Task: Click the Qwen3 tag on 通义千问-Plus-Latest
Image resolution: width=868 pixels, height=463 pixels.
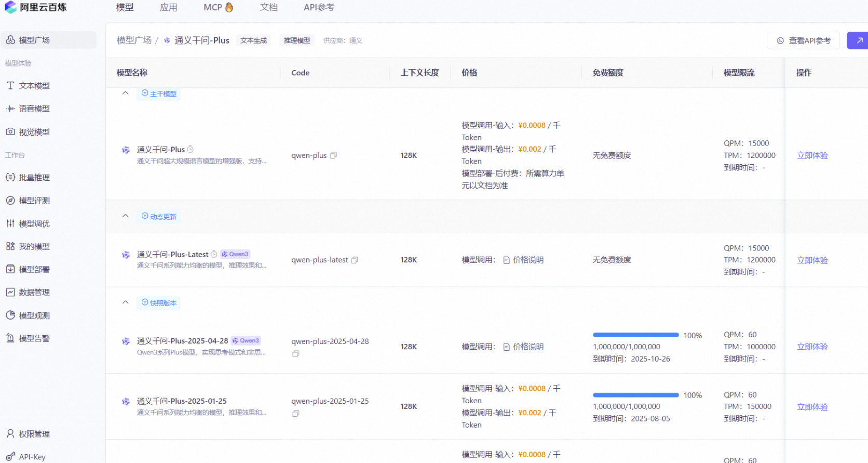Action: click(235, 254)
